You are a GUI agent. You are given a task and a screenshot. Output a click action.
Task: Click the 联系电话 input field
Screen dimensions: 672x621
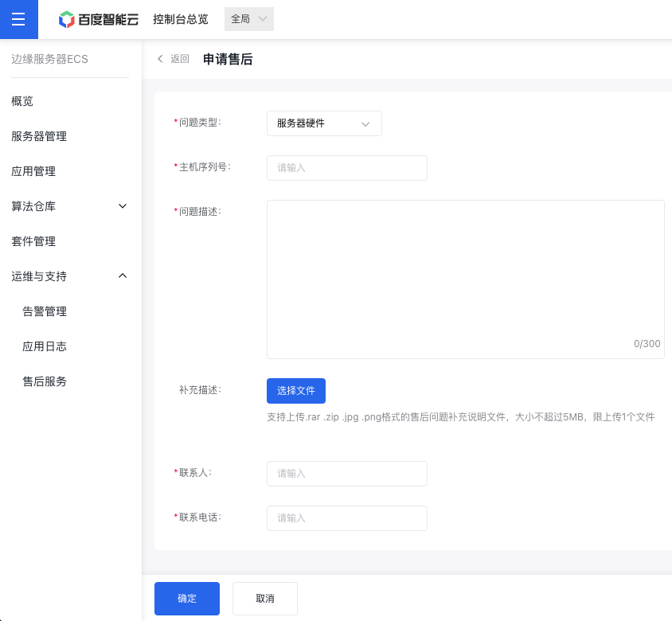(347, 518)
